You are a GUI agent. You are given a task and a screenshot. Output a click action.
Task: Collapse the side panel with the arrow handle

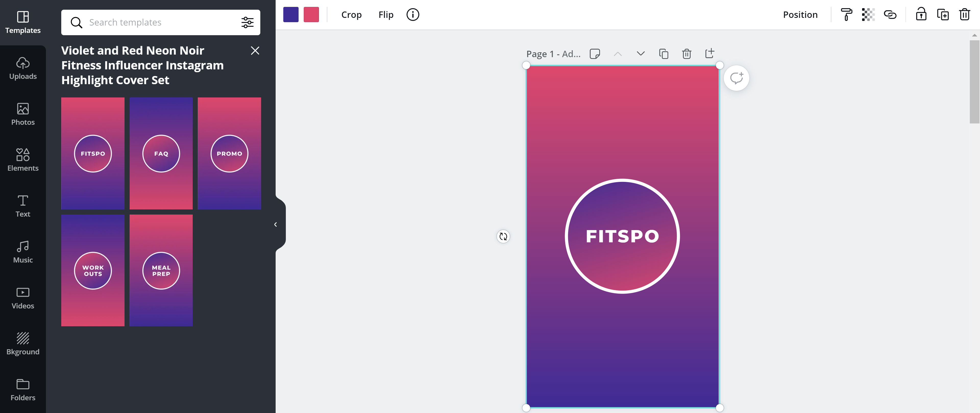click(275, 224)
